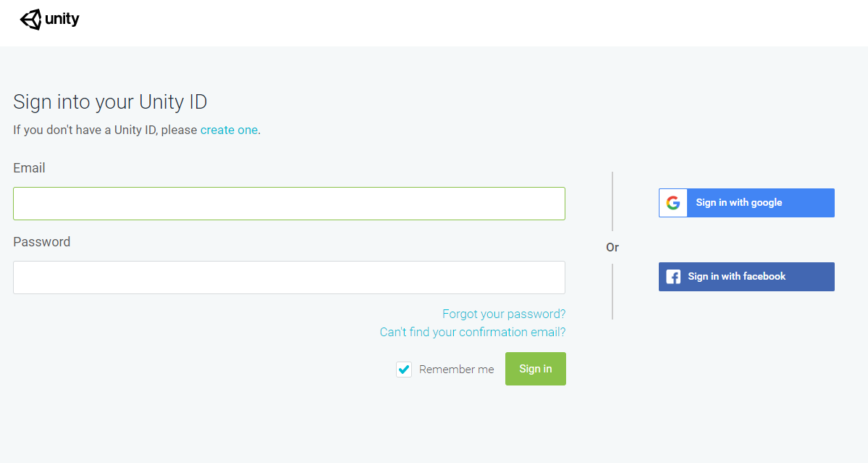Screen dimensions: 868x463
Task: Click the Email field label
Action: point(29,168)
